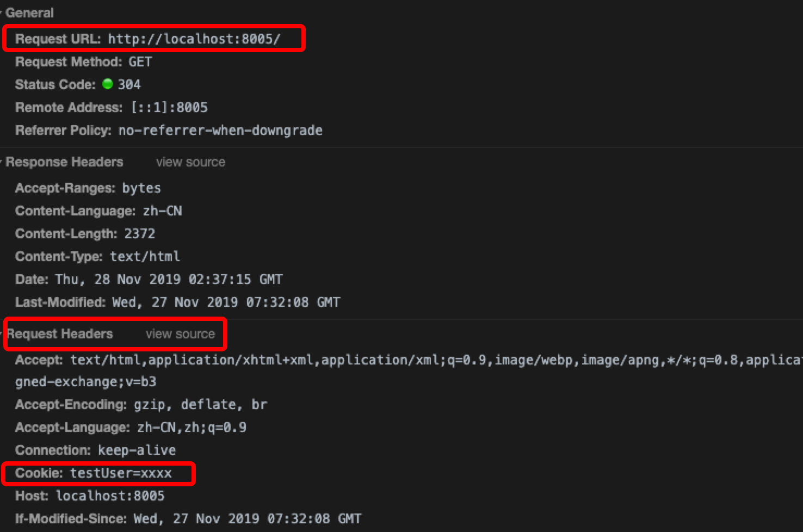Click the Referrer Policy no-referrer-when-downgrade value
Screen dimensions: 803x532
click(x=220, y=131)
